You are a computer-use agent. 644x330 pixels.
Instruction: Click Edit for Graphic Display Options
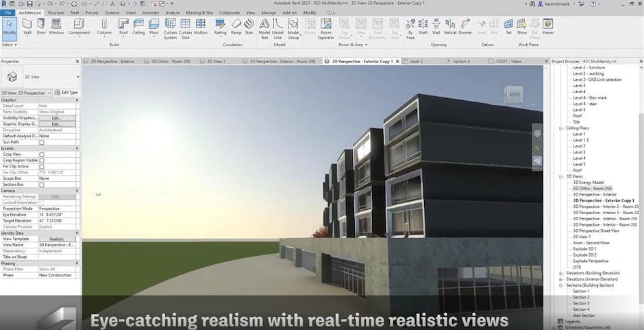(x=57, y=124)
